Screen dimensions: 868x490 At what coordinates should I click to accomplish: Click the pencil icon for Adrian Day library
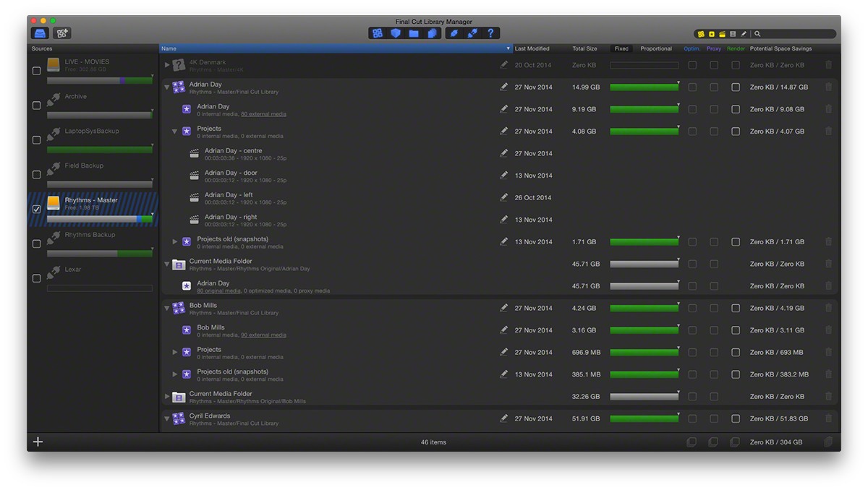[x=504, y=87]
